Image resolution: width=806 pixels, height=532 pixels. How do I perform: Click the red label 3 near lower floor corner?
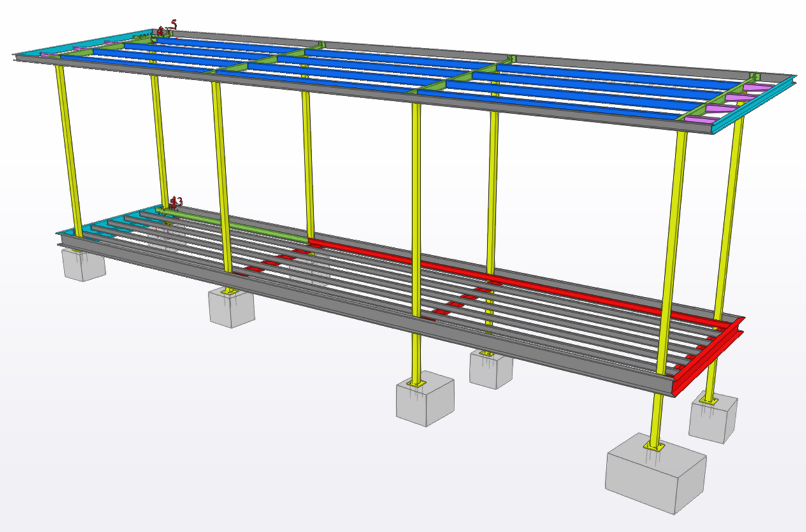point(179,202)
